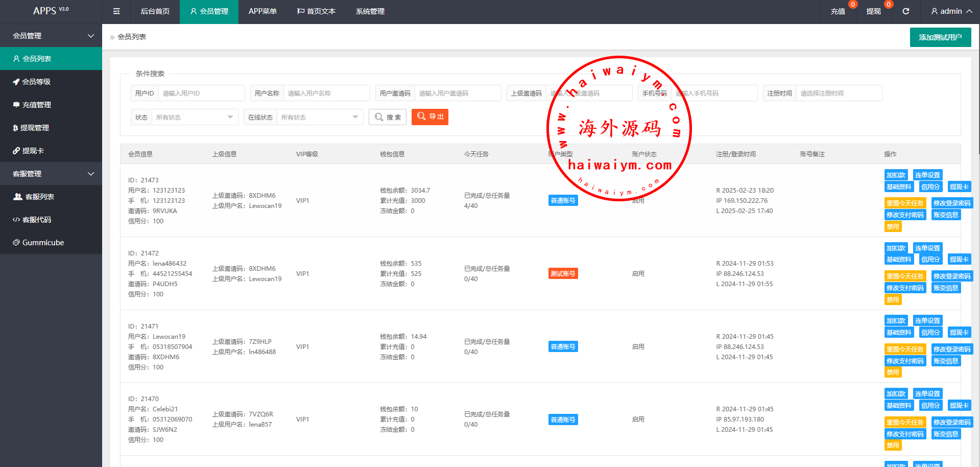Click the 用户ID input field
Viewport: 980px width, 467px height.
pyautogui.click(x=202, y=94)
